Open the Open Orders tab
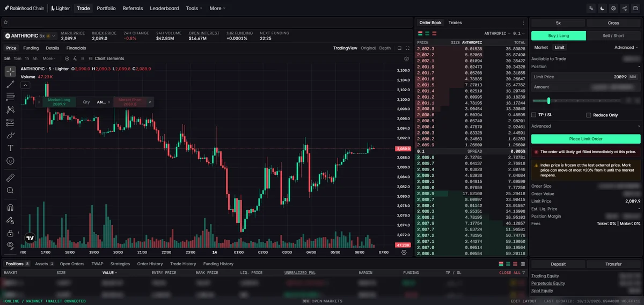 [72, 264]
